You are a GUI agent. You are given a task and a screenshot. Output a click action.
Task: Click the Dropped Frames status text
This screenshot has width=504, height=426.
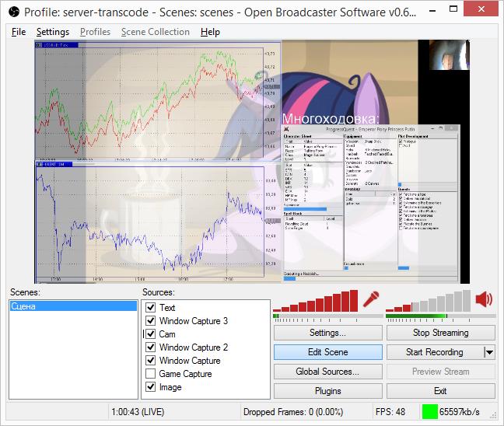(293, 411)
